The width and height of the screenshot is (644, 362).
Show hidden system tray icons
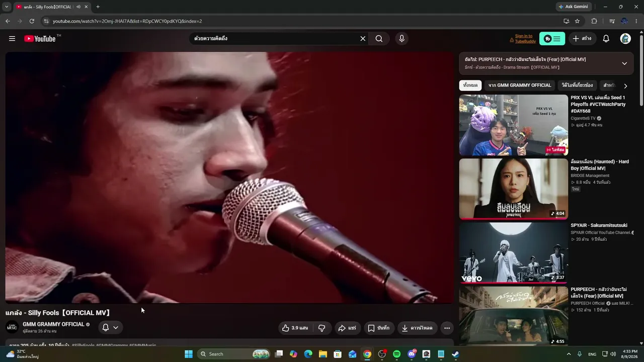(x=569, y=354)
